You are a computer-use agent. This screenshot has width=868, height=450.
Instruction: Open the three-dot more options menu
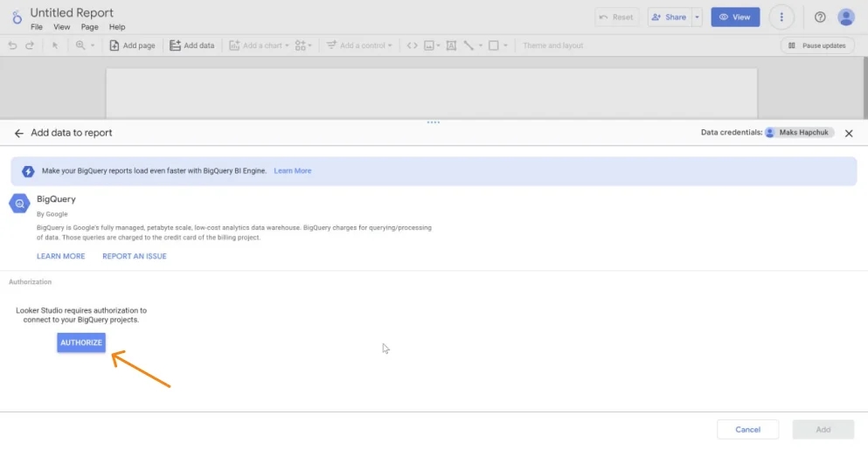(781, 17)
